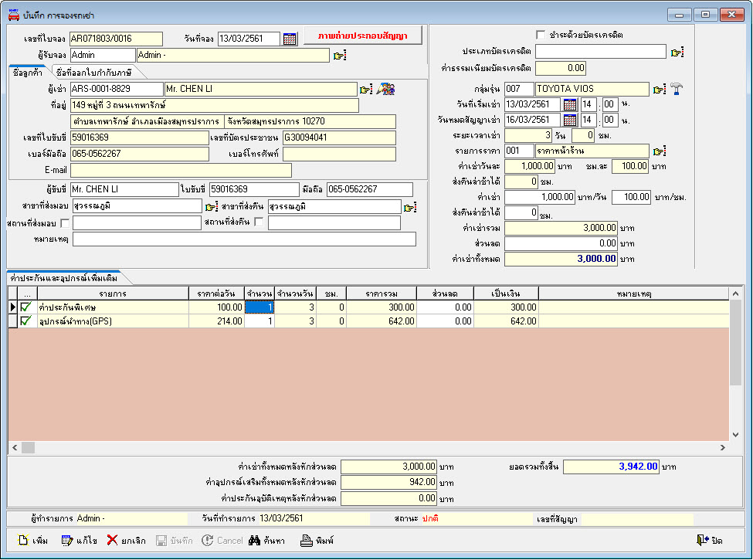Open calendar for rental start date
This screenshot has height=560, width=753.
570,104
